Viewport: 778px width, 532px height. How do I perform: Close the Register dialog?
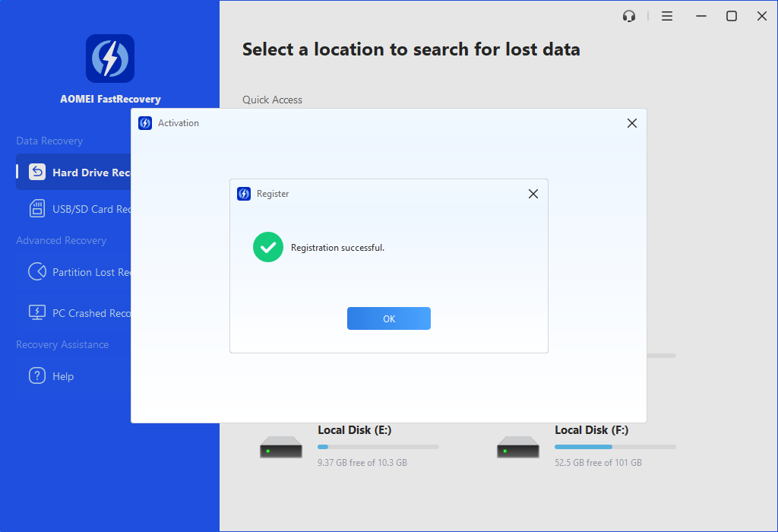(x=533, y=194)
